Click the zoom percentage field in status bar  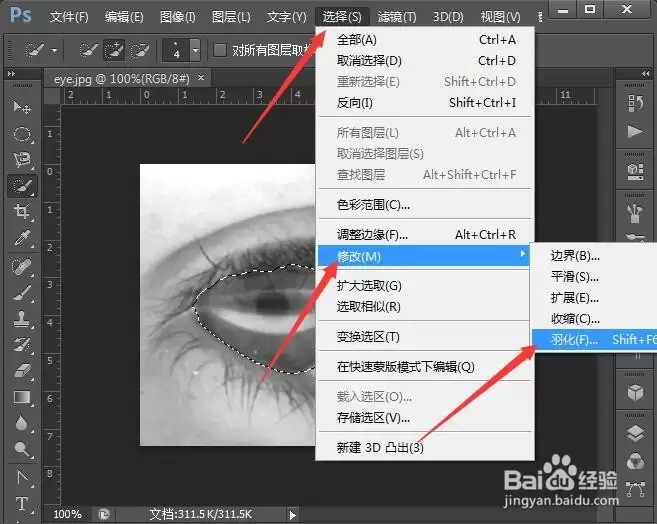[x=68, y=514]
